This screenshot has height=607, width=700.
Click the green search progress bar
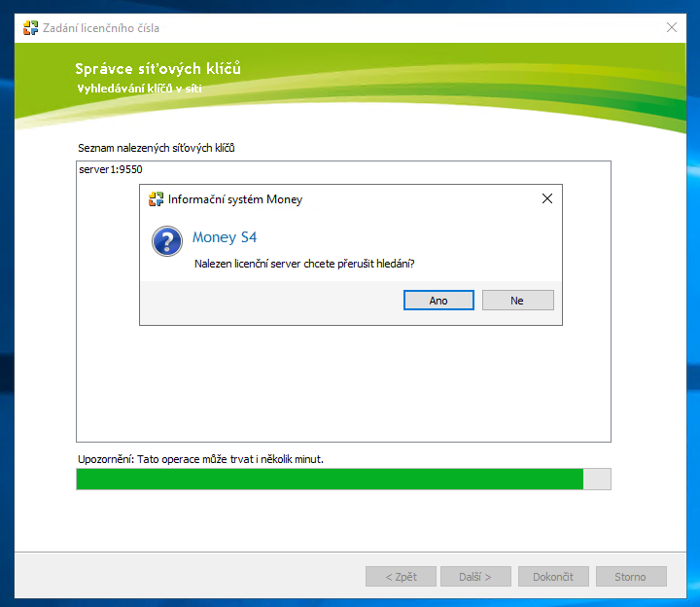coord(330,479)
